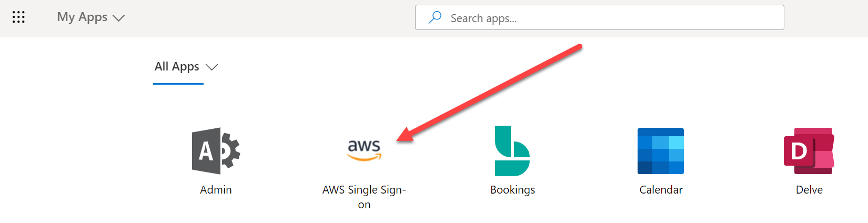Expand the All Apps chevron arrow
Viewport: 868px width, 223px height.
[211, 67]
